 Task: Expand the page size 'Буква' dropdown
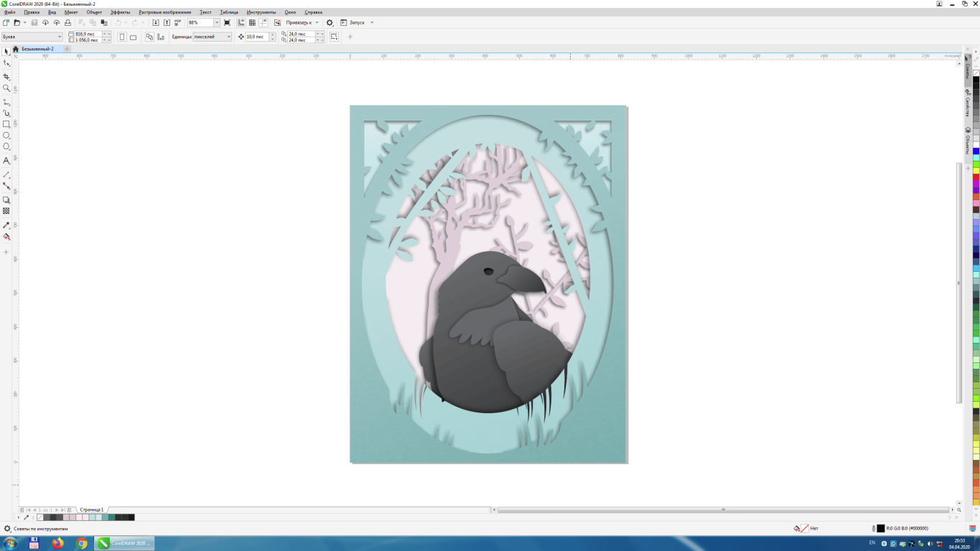[60, 37]
